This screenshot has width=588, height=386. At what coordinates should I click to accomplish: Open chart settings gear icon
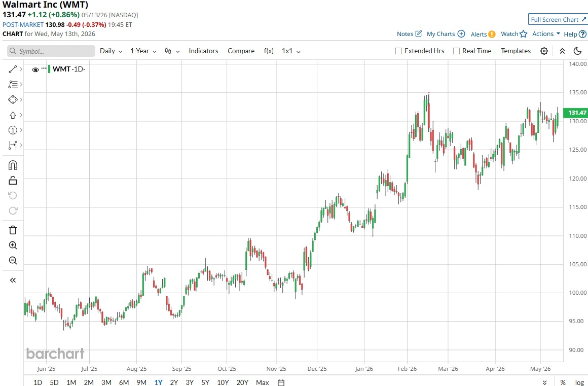click(544, 51)
